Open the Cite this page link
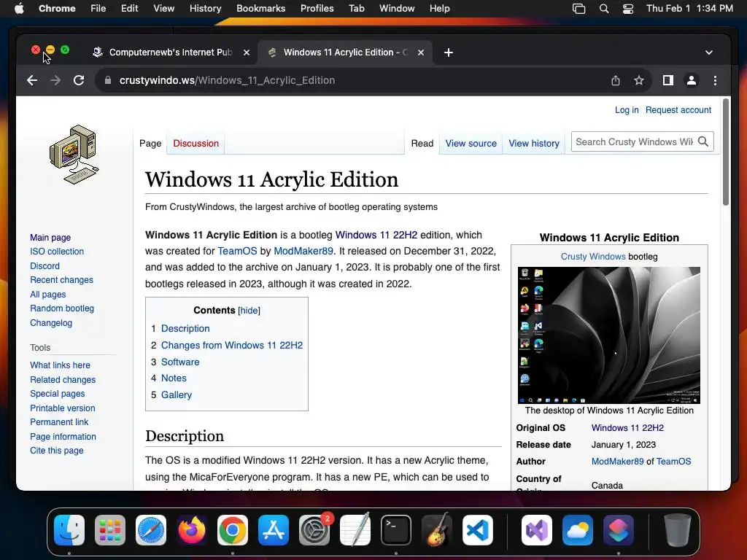 56,451
